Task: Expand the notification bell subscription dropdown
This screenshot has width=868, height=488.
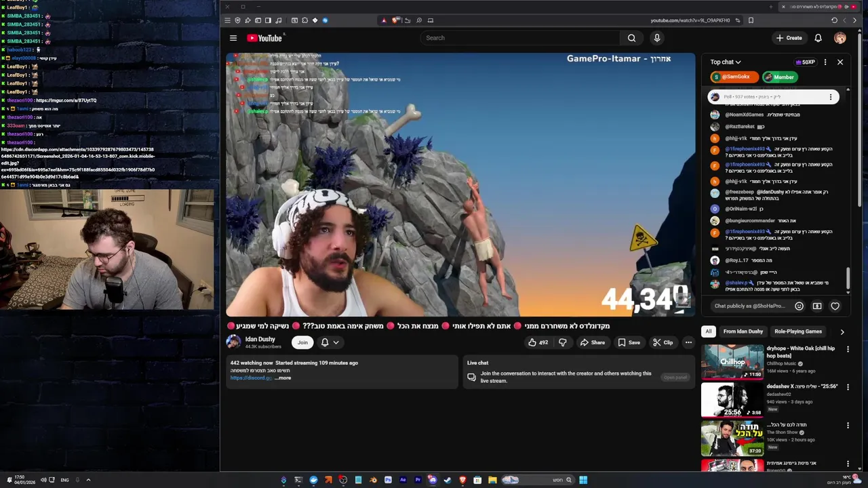Action: pyautogui.click(x=330, y=343)
